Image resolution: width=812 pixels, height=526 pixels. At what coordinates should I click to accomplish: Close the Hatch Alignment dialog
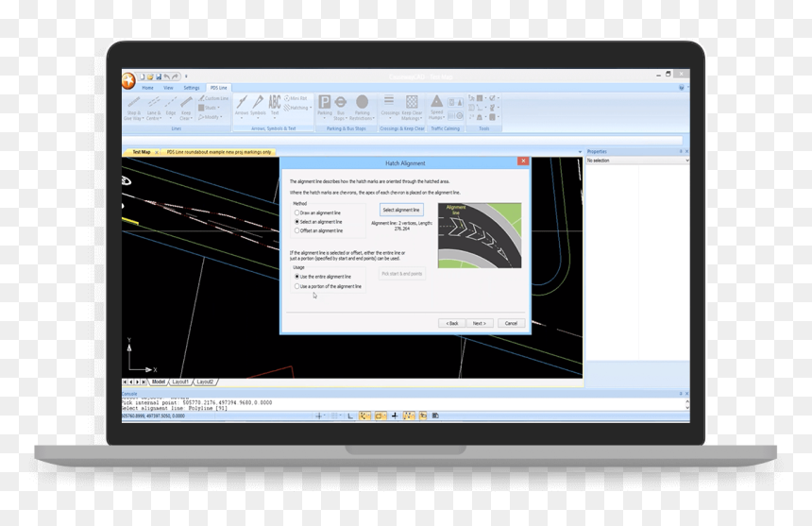click(x=523, y=161)
